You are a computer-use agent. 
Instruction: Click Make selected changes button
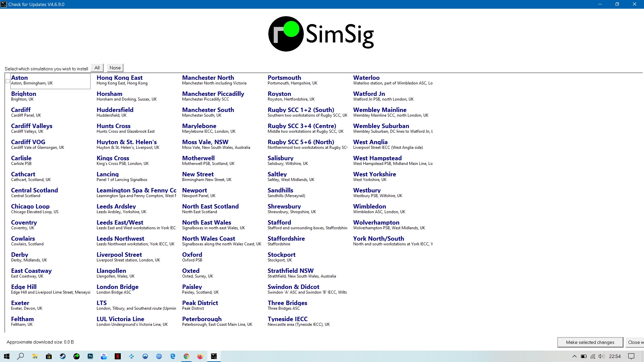590,342
